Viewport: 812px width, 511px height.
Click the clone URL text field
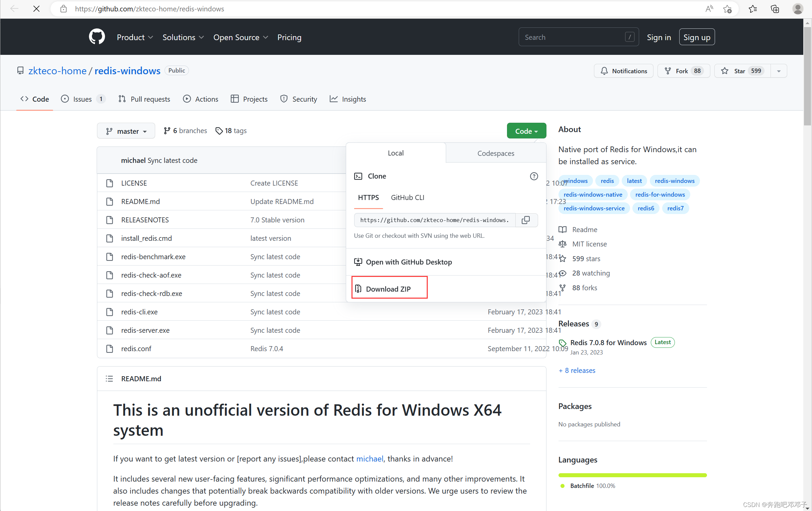click(x=435, y=220)
